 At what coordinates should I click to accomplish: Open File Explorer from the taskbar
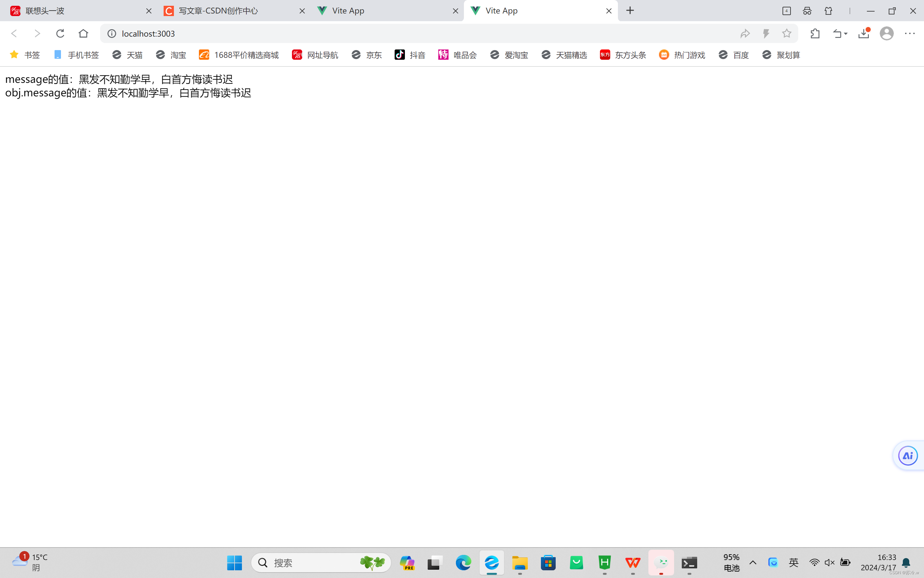[x=520, y=563]
